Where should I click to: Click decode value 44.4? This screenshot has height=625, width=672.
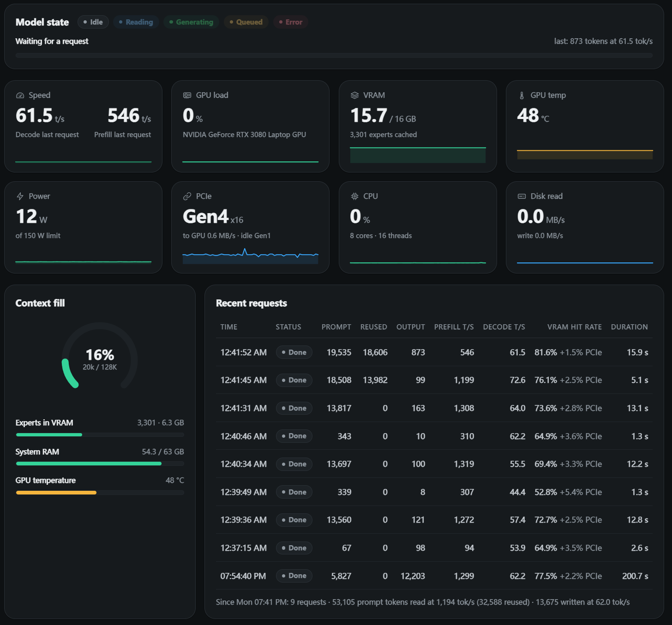(517, 492)
